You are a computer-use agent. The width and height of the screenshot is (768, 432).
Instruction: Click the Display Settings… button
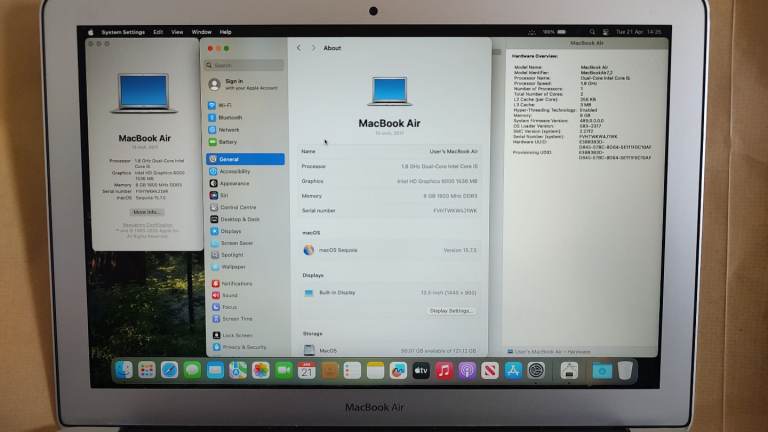point(451,311)
